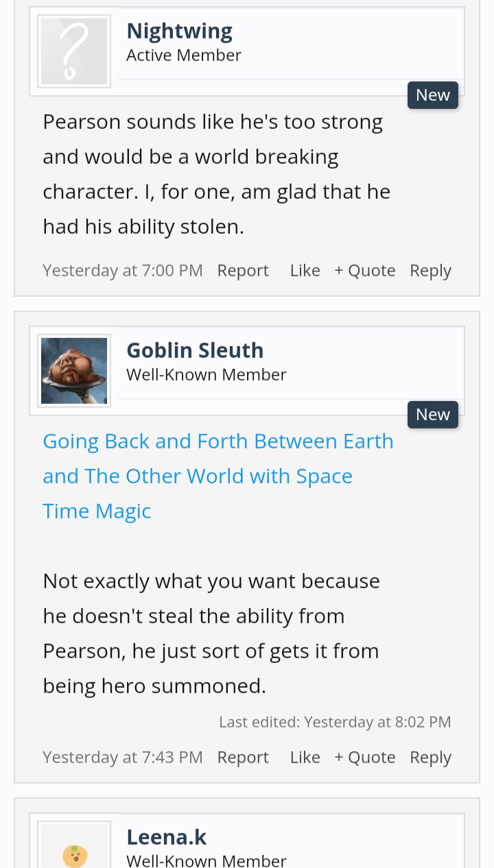Image resolution: width=494 pixels, height=868 pixels.
Task: Open Leena.k's username link
Action: [x=167, y=837]
